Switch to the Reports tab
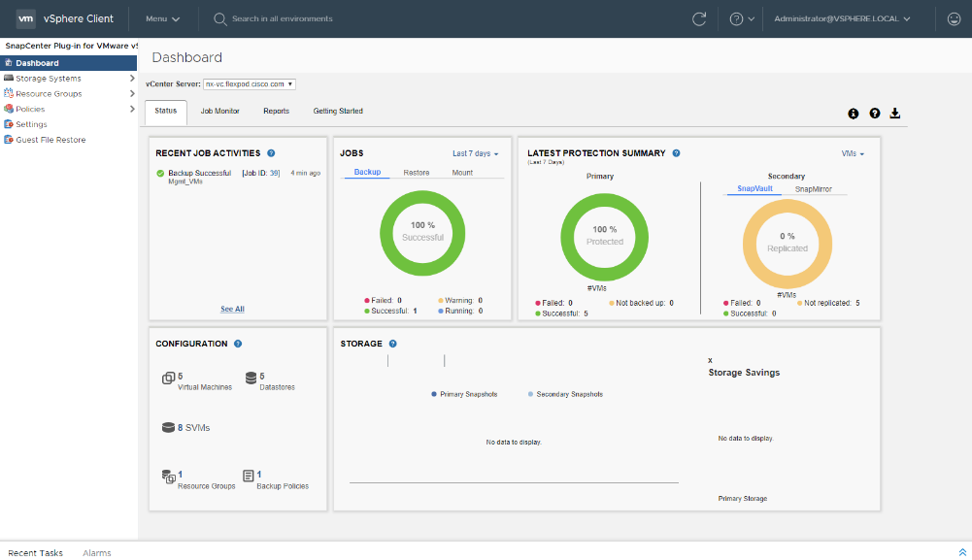 click(277, 111)
